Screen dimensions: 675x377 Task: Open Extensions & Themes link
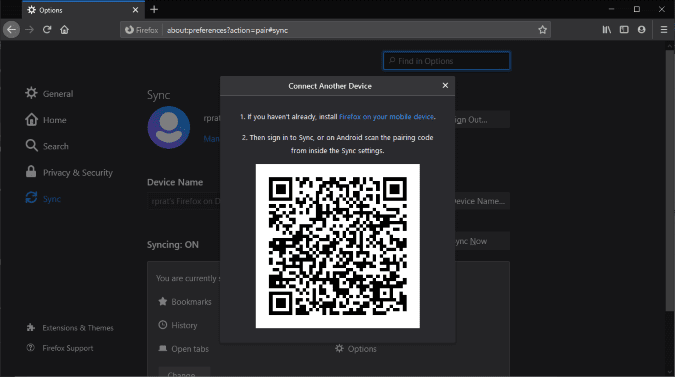point(70,328)
